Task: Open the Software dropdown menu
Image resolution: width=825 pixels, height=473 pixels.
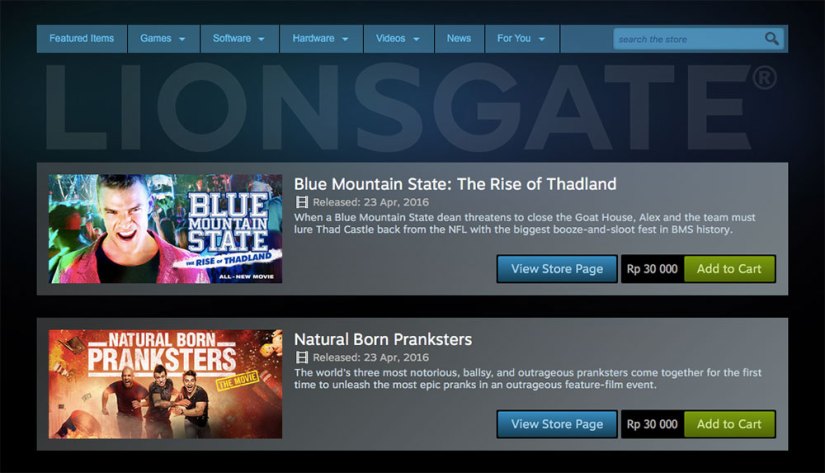Action: pyautogui.click(x=239, y=38)
